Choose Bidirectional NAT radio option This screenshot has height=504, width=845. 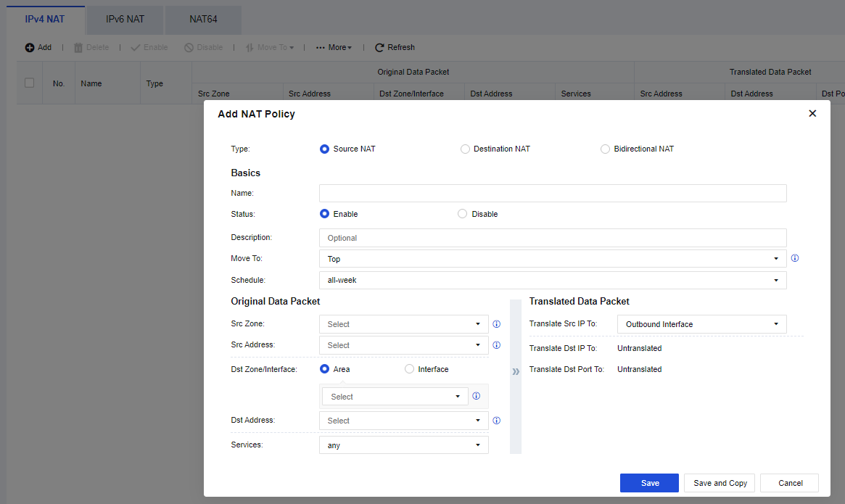(x=606, y=149)
